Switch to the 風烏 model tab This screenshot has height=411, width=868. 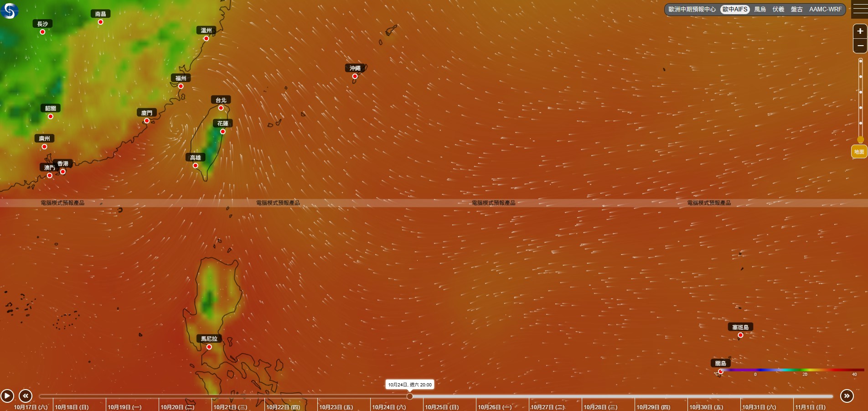[x=760, y=9]
